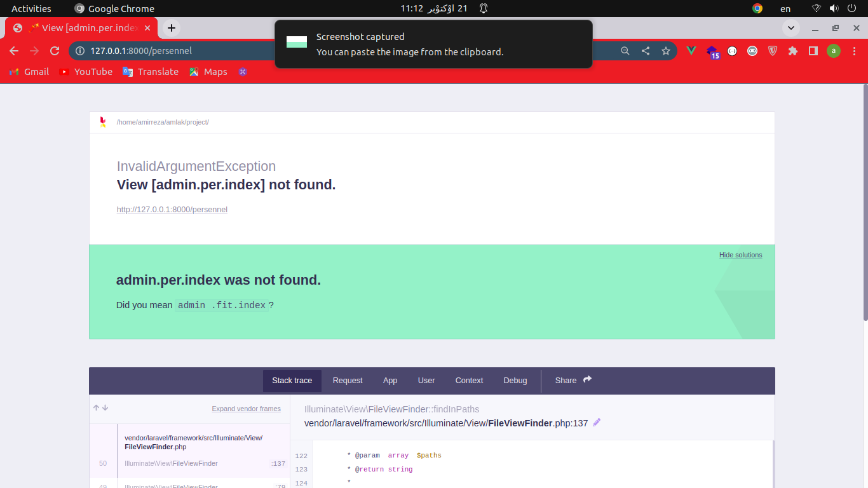Switch to the Stack trace tab
This screenshot has height=488, width=868.
[292, 381]
